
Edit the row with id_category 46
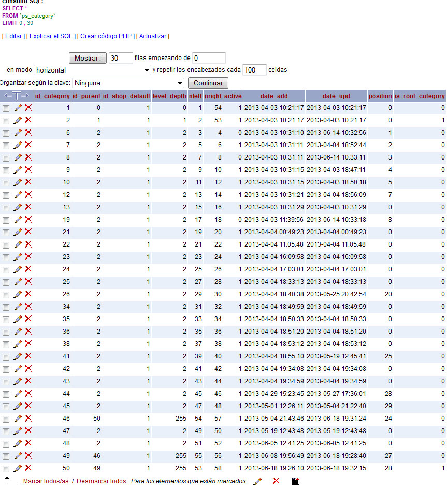(18, 419)
